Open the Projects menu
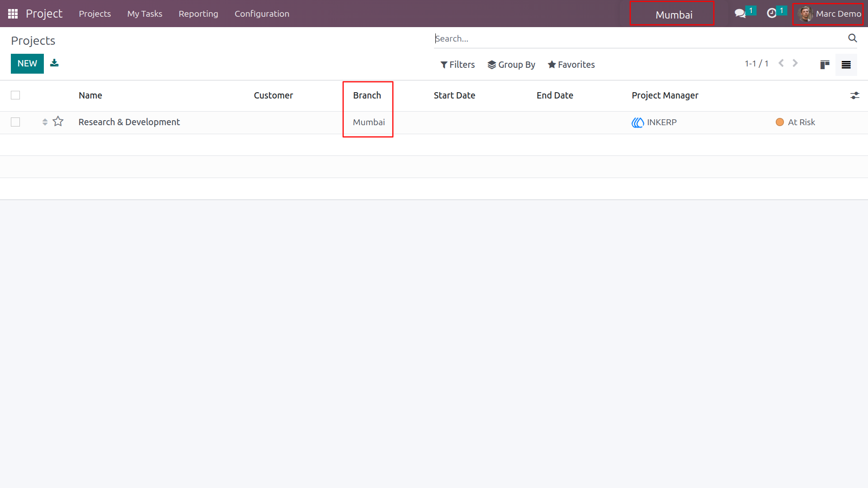The image size is (868, 488). click(95, 14)
